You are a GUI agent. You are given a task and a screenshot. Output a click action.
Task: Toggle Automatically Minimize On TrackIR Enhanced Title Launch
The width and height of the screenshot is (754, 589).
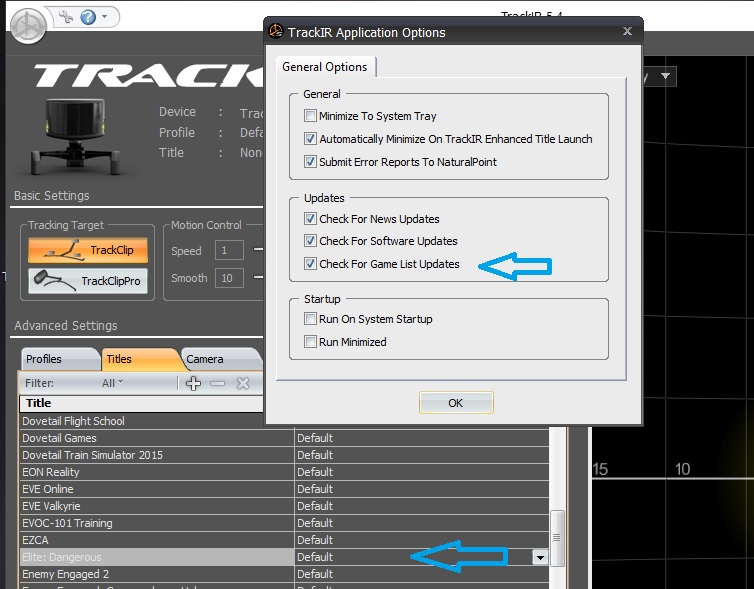coord(310,139)
